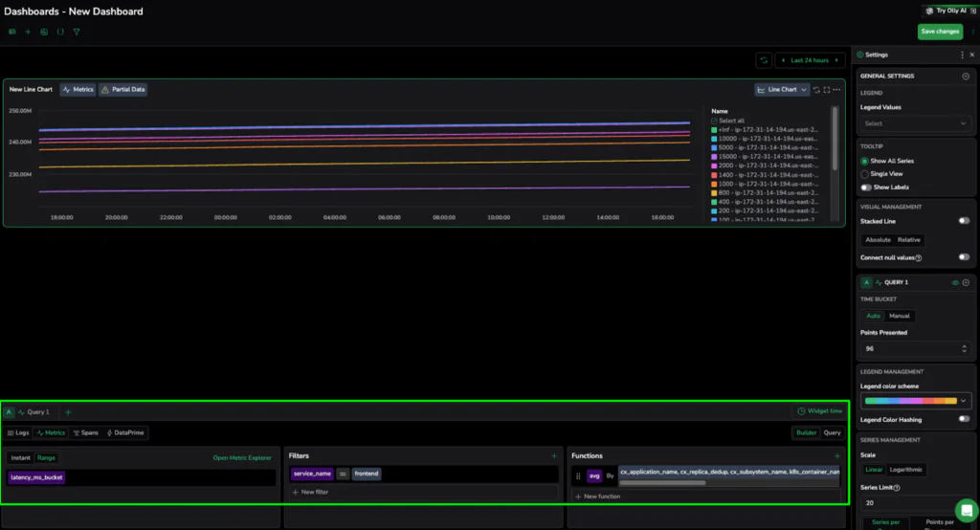Screen dimensions: 980x530
Task: Click the refresh icon beside Last 24 hours
Action: click(763, 60)
